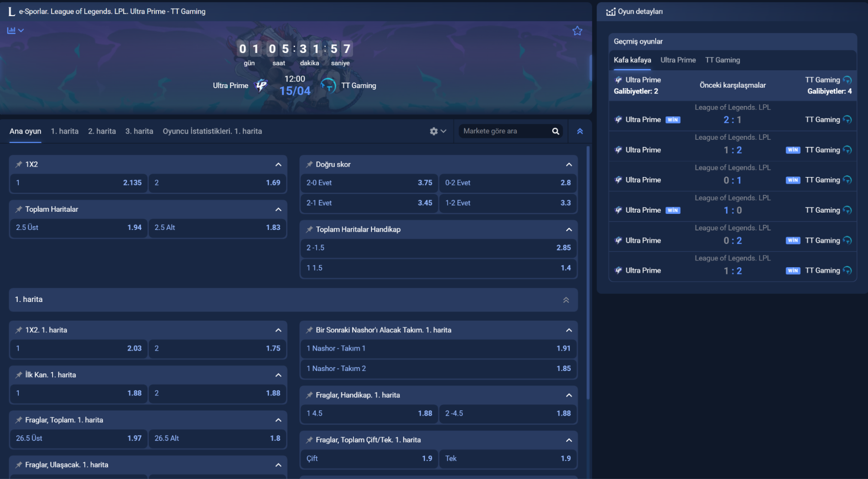The height and width of the screenshot is (479, 868).
Task: Collapse all markets with double-chevron icon
Action: [x=580, y=131]
